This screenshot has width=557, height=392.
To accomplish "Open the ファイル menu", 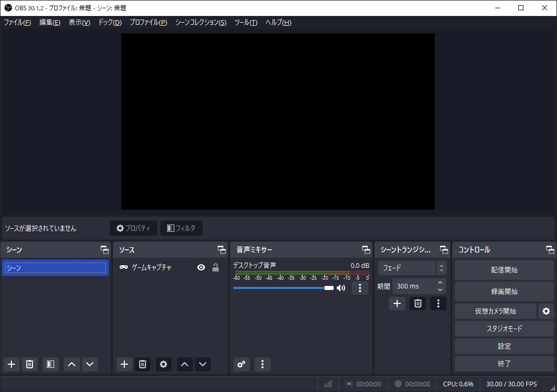I will coord(18,22).
